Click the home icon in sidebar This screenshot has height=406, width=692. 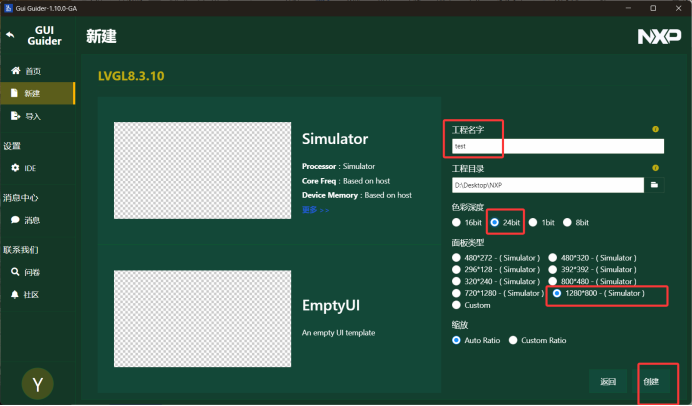tap(16, 71)
